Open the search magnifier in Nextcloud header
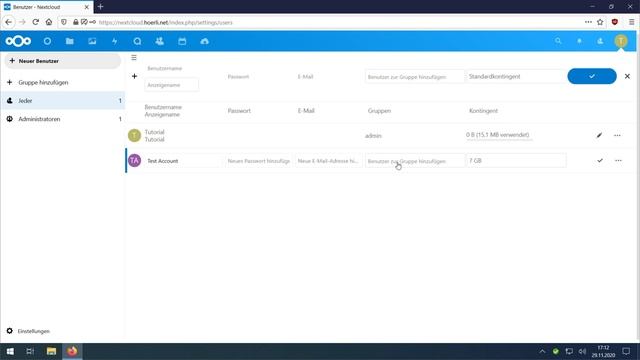The height and width of the screenshot is (360, 640). pyautogui.click(x=558, y=41)
